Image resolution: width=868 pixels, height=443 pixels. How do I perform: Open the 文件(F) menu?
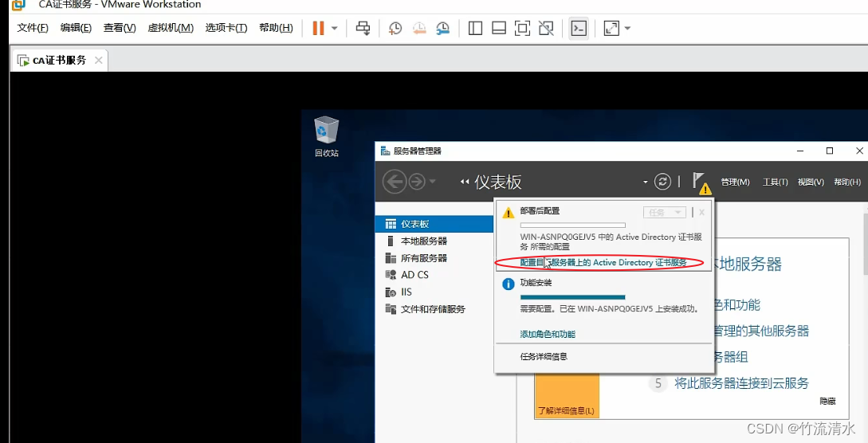pos(33,28)
